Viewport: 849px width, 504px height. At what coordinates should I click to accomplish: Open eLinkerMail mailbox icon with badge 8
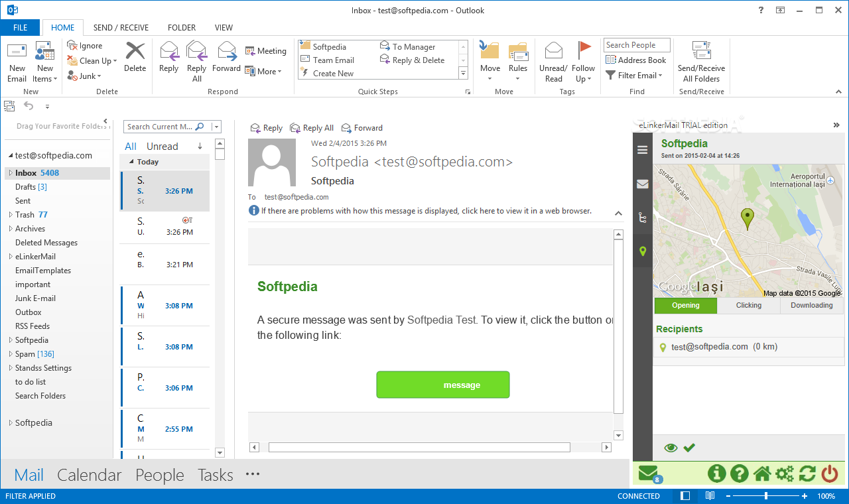[x=649, y=474]
